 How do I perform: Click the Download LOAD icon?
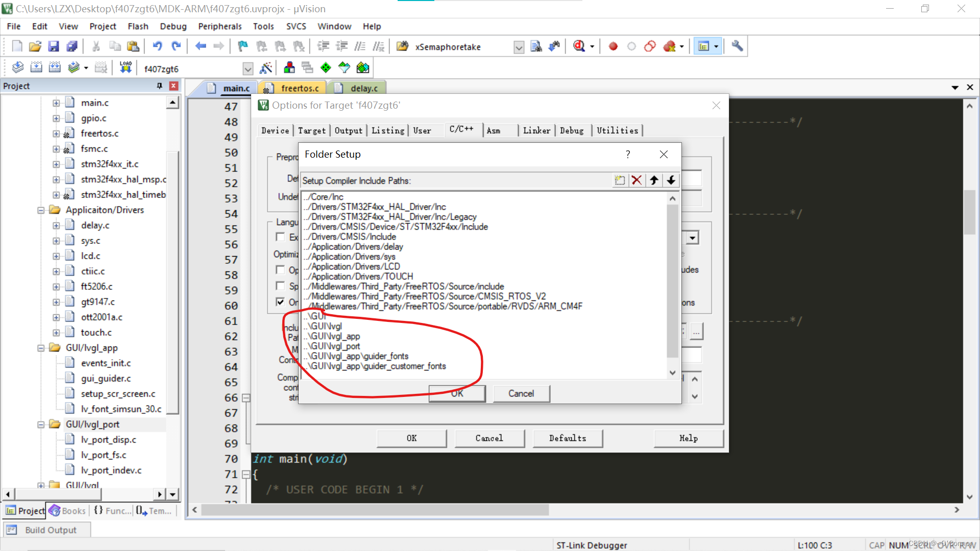[x=126, y=68]
